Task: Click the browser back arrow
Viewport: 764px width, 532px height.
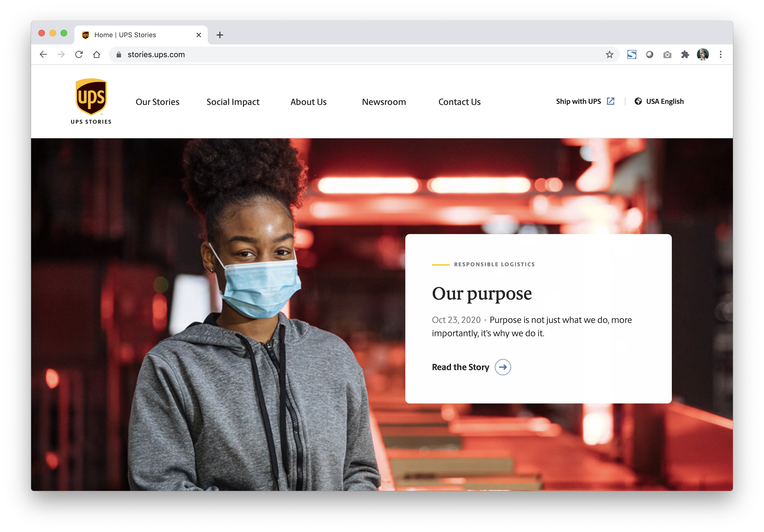Action: point(43,54)
